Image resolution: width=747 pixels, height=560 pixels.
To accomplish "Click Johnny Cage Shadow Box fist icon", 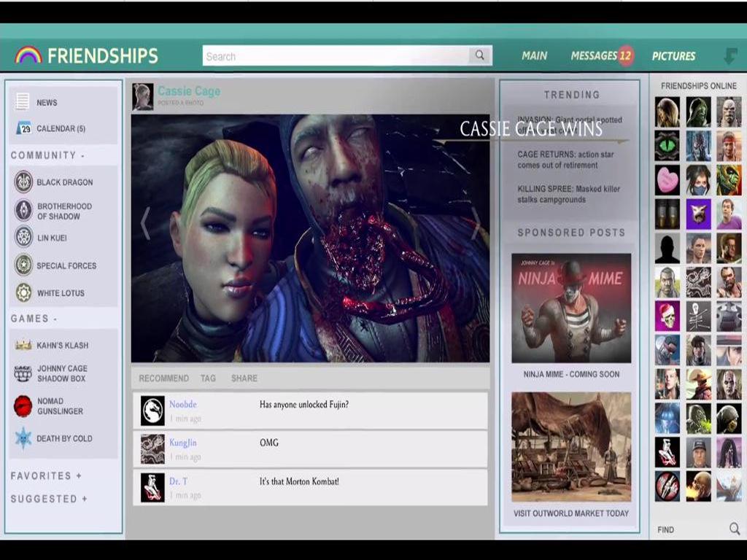I will click(x=23, y=373).
